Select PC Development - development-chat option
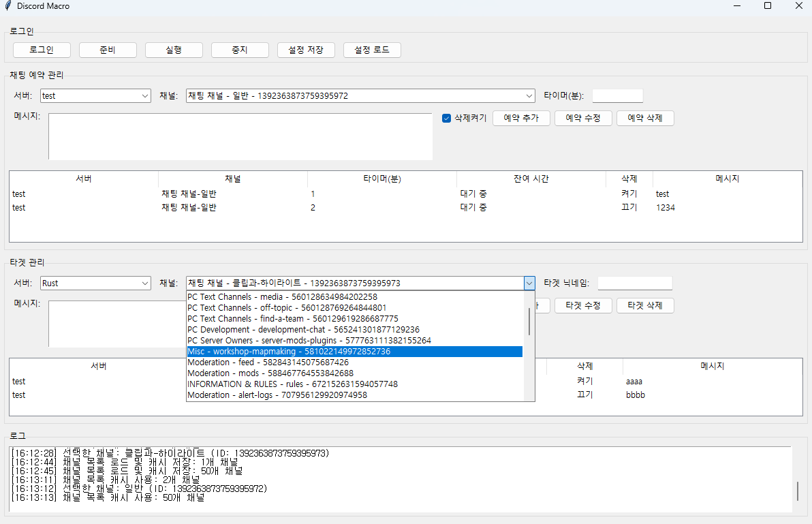 point(355,329)
